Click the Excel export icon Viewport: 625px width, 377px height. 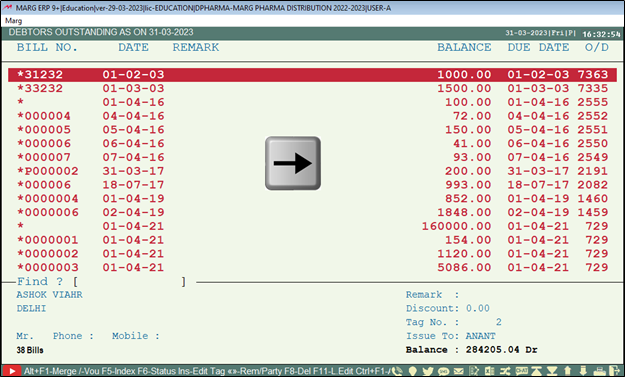(x=489, y=371)
